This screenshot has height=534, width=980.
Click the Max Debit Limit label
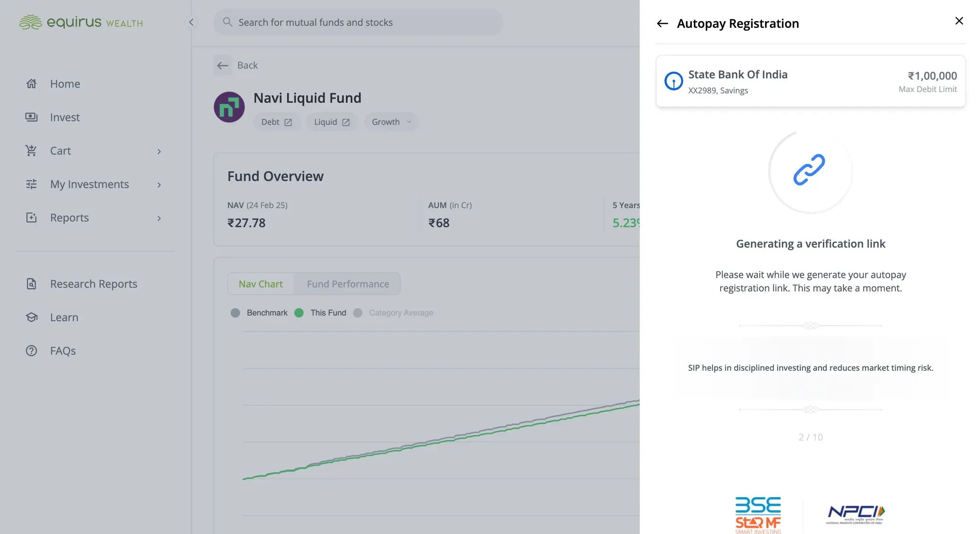pos(928,89)
